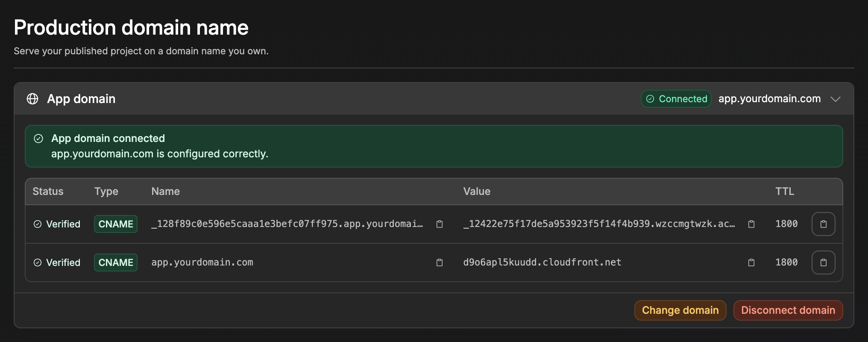
Task: Click the Name column header
Action: pyautogui.click(x=165, y=192)
